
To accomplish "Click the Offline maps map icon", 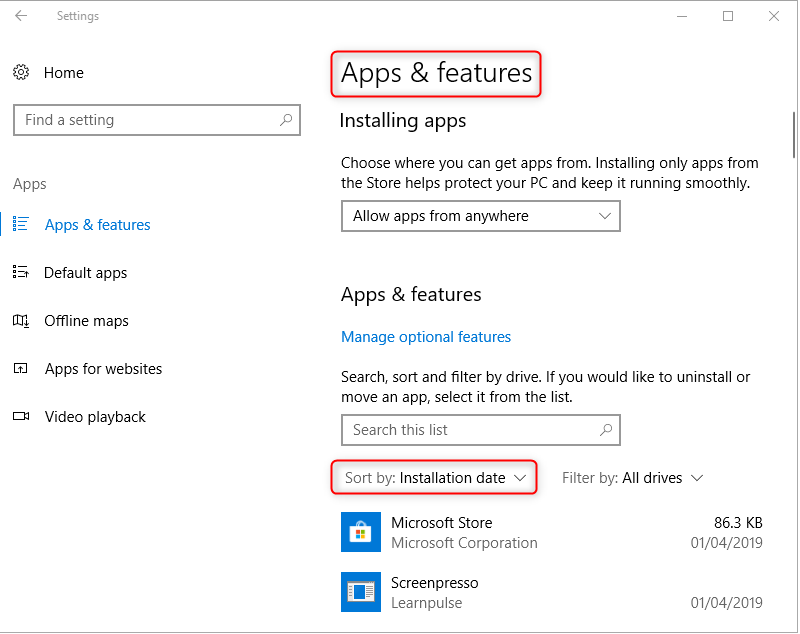I will (x=21, y=321).
